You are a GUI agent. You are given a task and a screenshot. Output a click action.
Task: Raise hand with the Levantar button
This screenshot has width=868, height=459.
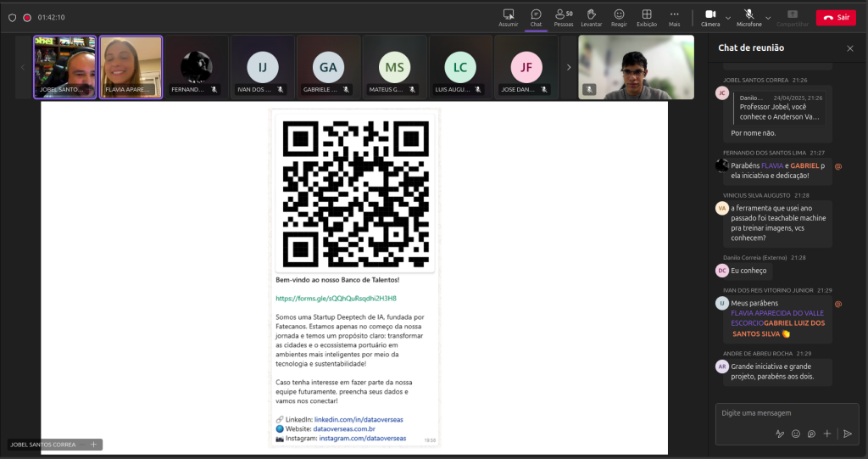[592, 17]
